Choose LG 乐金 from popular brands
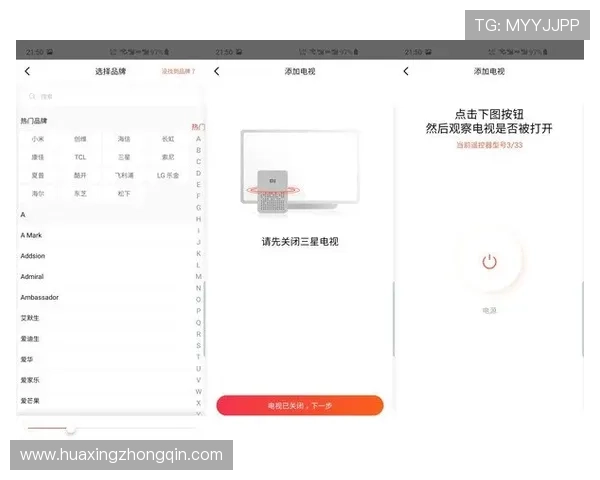This screenshot has height=480, width=600. tap(168, 175)
